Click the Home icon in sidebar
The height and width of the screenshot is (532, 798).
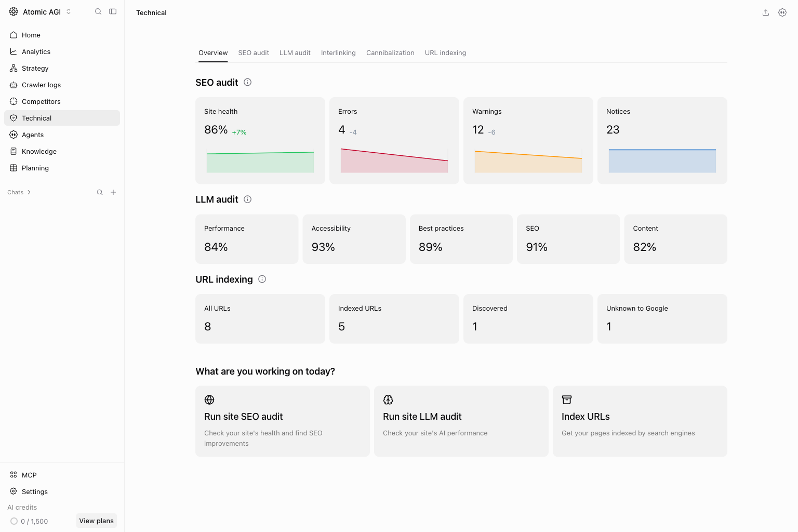[14, 35]
